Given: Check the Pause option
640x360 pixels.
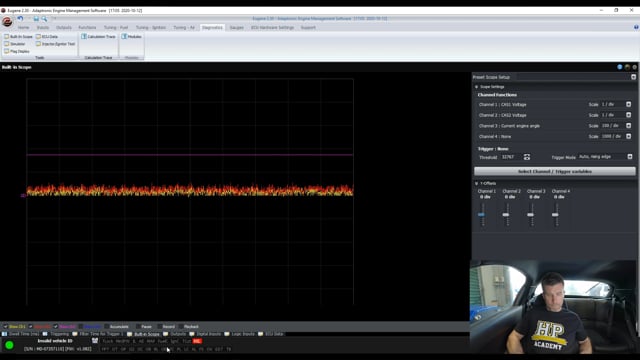Looking at the screenshot, I should coord(138,327).
